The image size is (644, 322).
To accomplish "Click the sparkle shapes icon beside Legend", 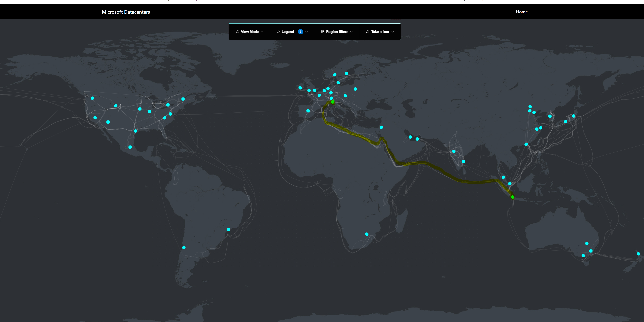I will [278, 32].
